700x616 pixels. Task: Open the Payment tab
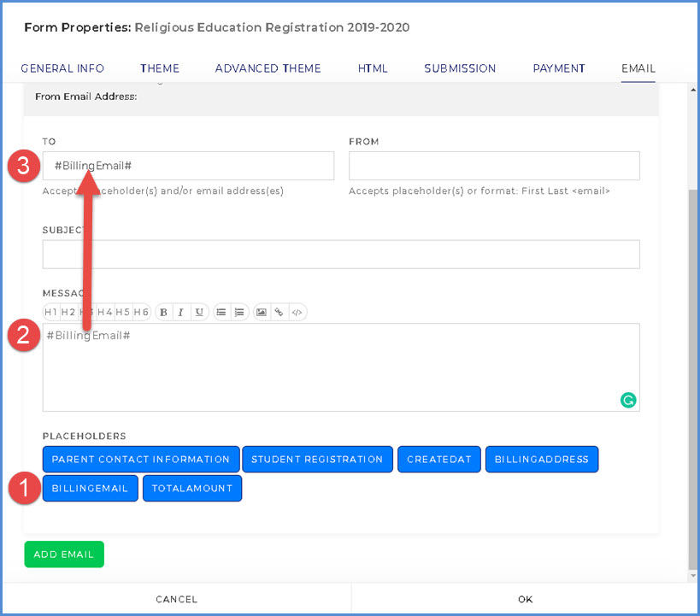pyautogui.click(x=559, y=68)
